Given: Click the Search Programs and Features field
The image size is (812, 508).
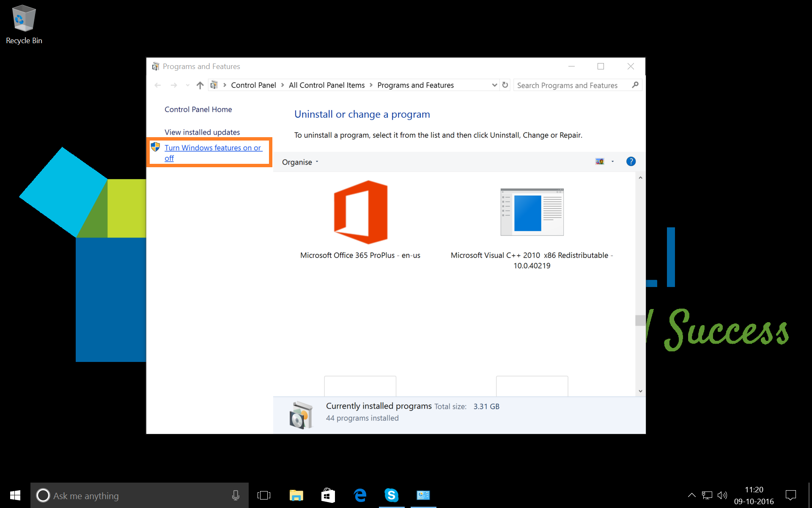Looking at the screenshot, I should [578, 85].
